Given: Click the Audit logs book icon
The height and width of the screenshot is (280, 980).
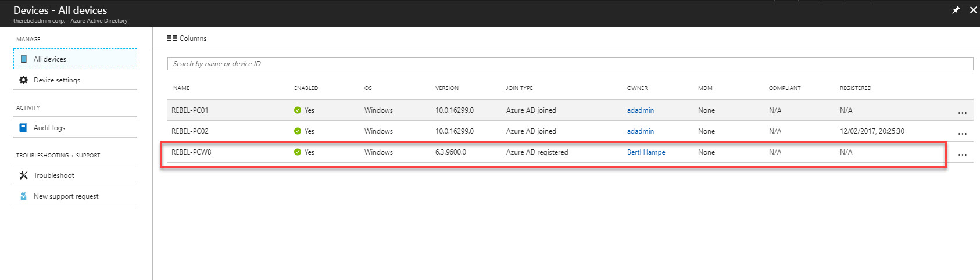Looking at the screenshot, I should click(x=23, y=127).
